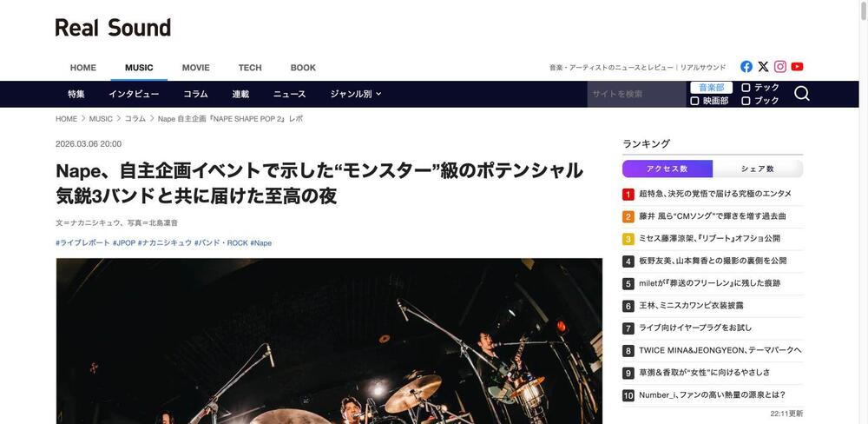Open the Facebook social icon
This screenshot has height=424, width=868.
click(x=746, y=67)
